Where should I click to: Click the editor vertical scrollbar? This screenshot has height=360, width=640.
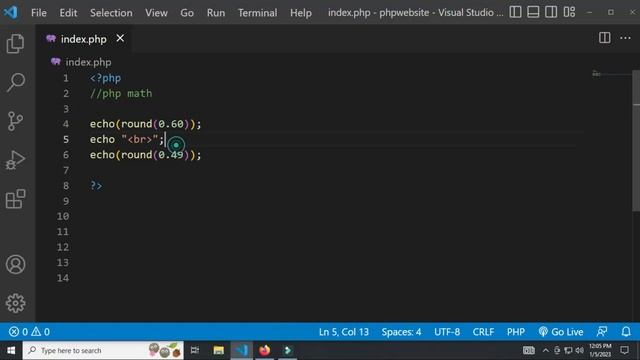point(636,141)
